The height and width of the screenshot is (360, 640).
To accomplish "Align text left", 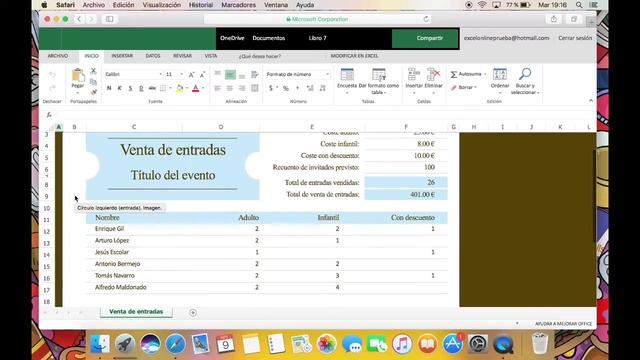I will (x=218, y=88).
